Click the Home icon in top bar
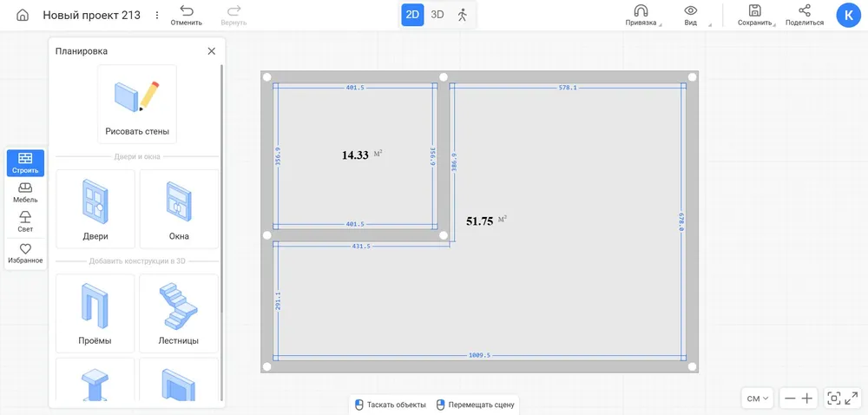This screenshot has height=415, width=868. pos(23,15)
